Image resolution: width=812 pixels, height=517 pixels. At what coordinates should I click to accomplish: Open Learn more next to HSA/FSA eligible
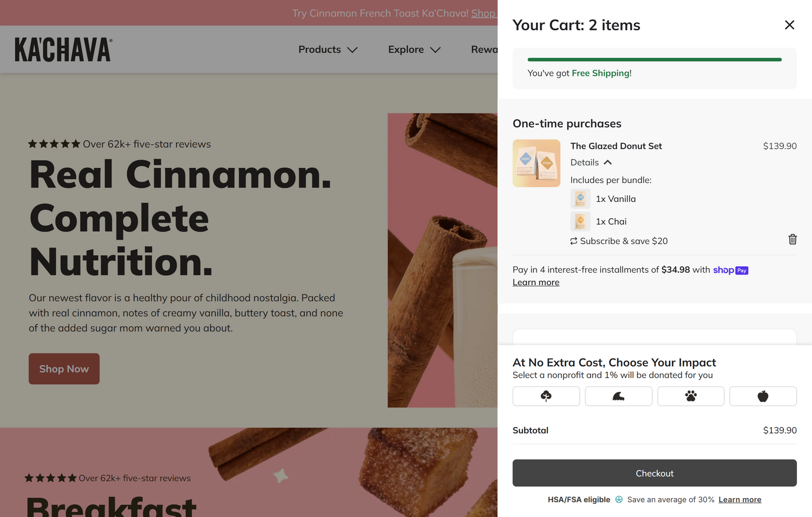(x=739, y=500)
